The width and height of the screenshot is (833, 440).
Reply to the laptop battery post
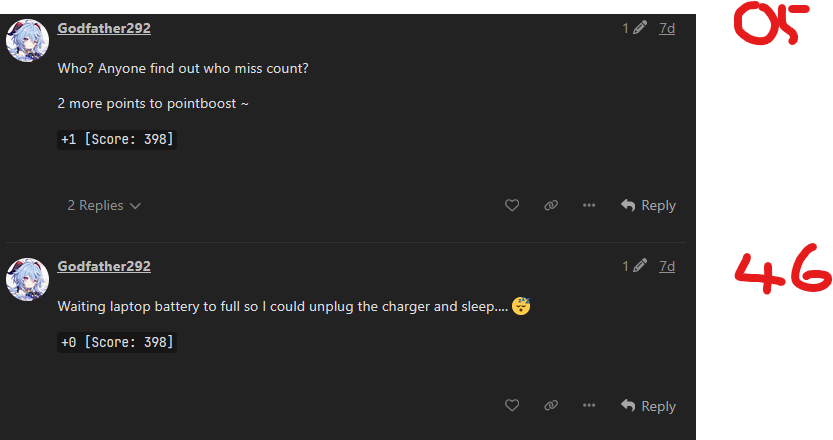click(648, 406)
